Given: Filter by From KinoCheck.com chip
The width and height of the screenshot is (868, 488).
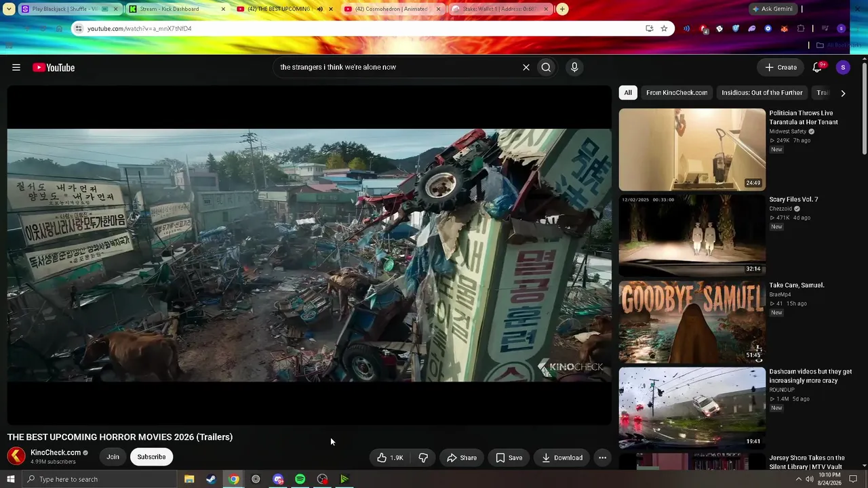Looking at the screenshot, I should coord(677,93).
